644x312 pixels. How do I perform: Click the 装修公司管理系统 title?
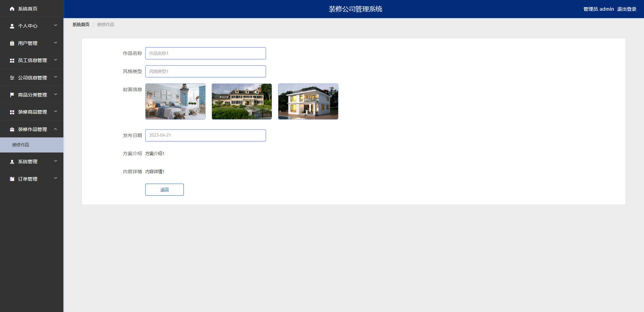[x=356, y=9]
